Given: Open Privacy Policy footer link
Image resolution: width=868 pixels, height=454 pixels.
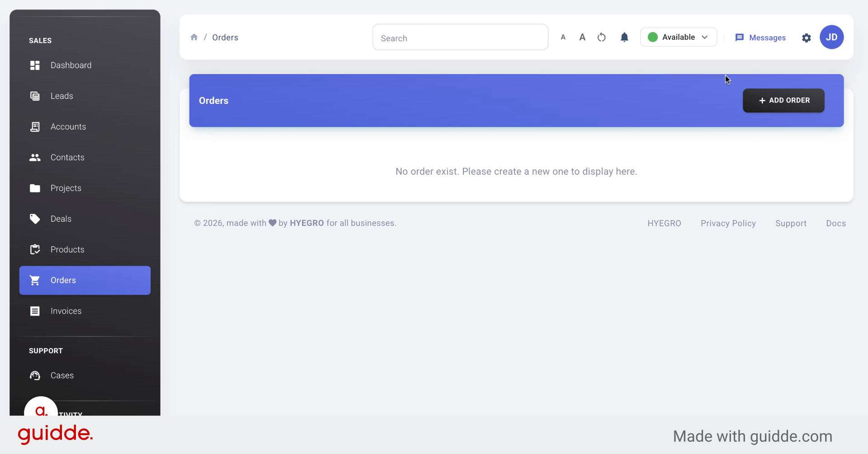Looking at the screenshot, I should point(728,224).
